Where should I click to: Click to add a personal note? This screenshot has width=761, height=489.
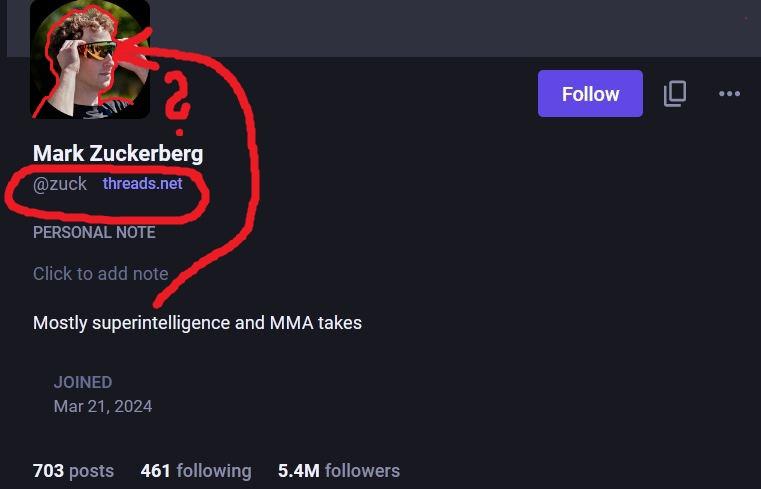(100, 273)
